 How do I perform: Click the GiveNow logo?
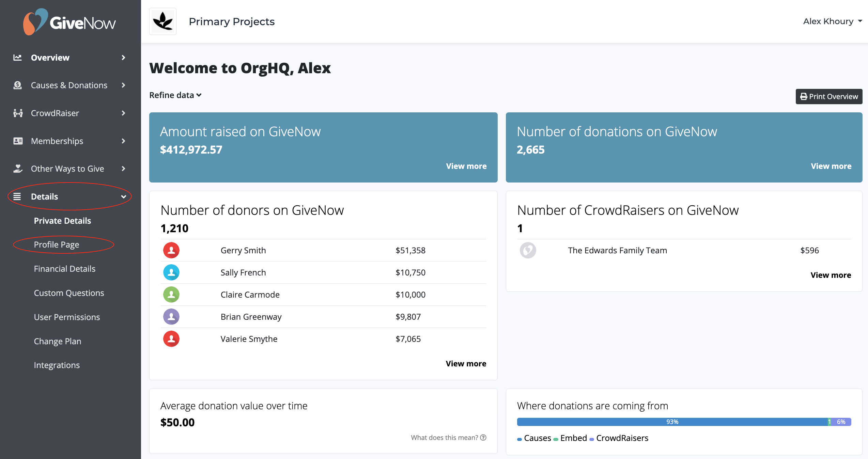[69, 22]
